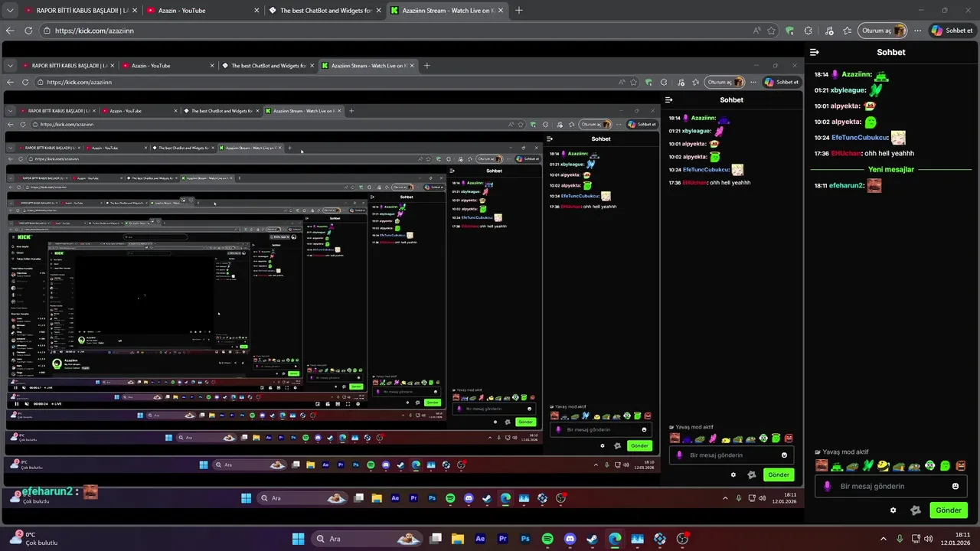Switch to the 'Azazin - YouTube' tab
The image size is (980, 551).
click(x=202, y=11)
